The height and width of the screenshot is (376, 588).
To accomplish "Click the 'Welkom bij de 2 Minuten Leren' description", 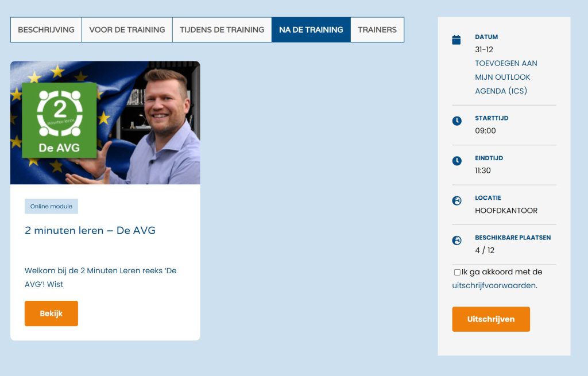I will coord(100,277).
